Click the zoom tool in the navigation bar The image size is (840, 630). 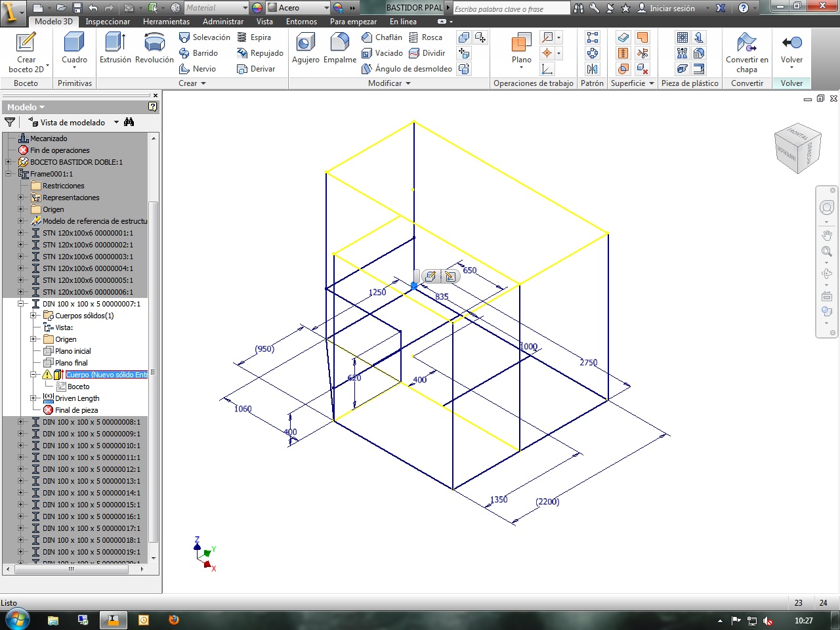point(827,251)
